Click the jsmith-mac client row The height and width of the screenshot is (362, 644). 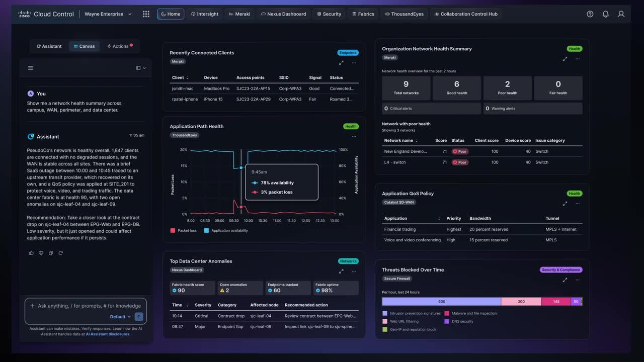[264, 88]
